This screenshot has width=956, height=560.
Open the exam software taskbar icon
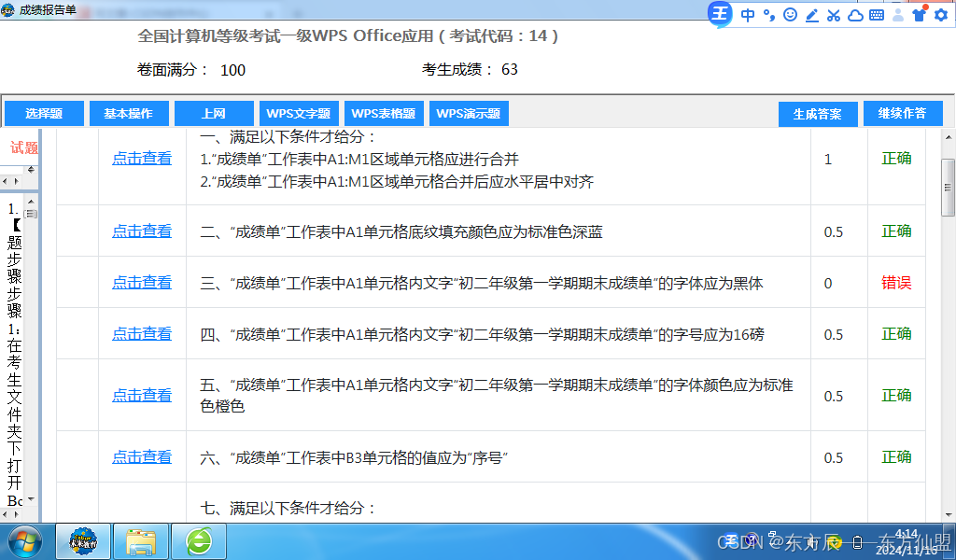pyautogui.click(x=83, y=541)
